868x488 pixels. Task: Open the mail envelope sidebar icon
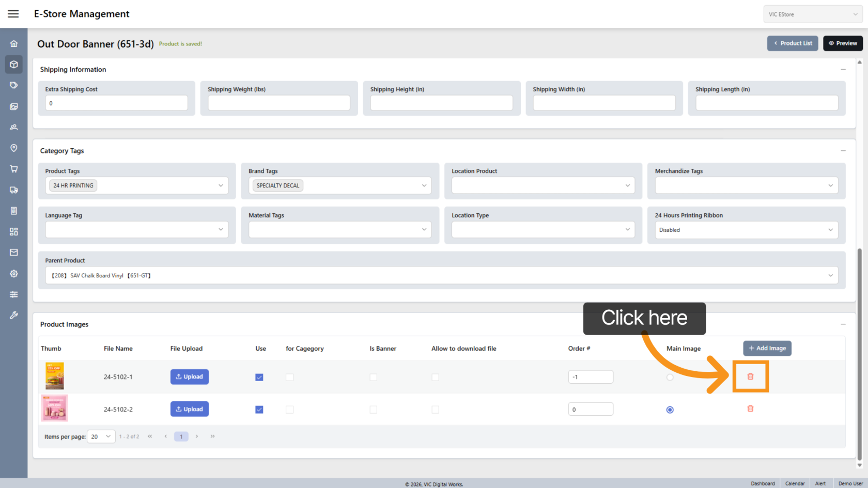(14, 253)
